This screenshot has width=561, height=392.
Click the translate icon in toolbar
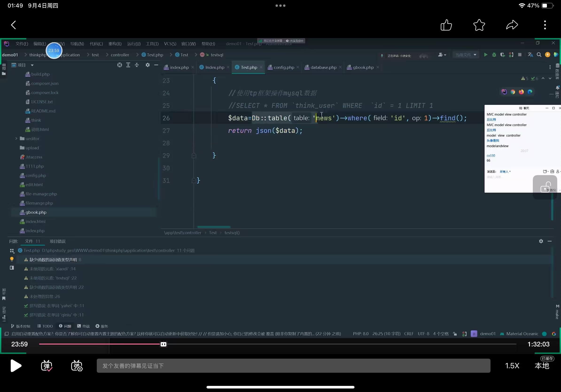(530, 55)
